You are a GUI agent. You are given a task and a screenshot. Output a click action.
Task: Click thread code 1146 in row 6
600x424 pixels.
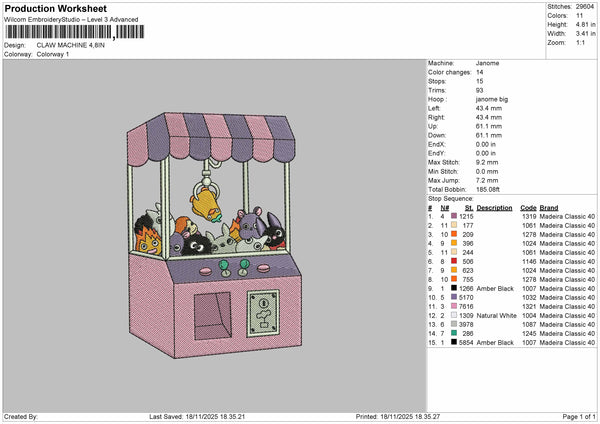(529, 262)
